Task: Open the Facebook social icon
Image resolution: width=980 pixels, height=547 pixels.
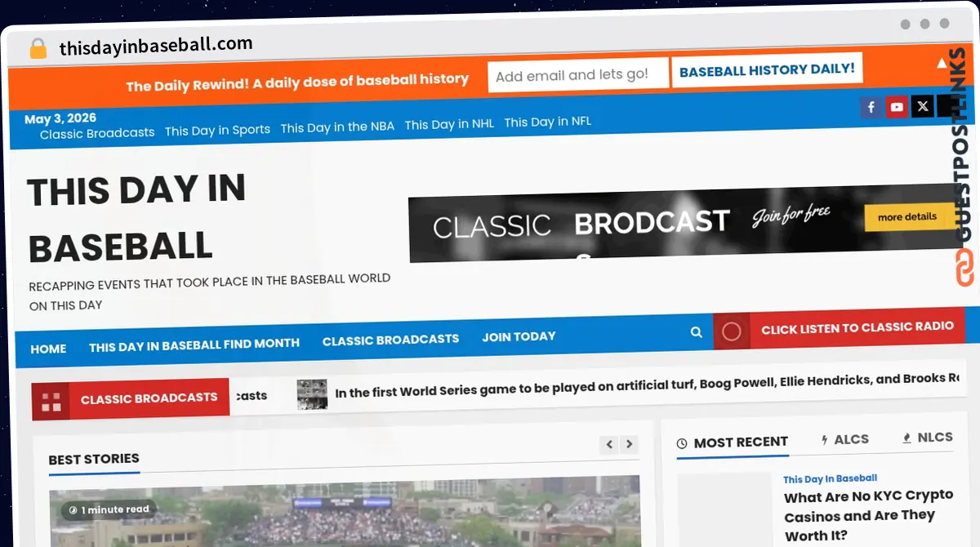Action: coord(871,107)
